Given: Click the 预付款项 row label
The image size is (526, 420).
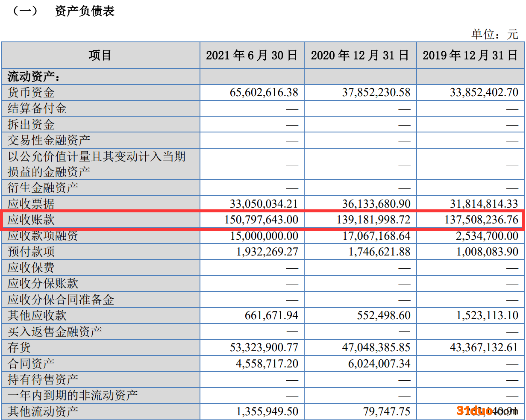Looking at the screenshot, I should (31, 252).
